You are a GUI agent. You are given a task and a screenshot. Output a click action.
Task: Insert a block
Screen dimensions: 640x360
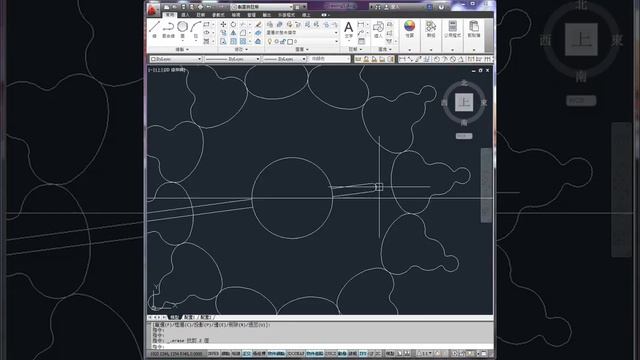[378, 29]
